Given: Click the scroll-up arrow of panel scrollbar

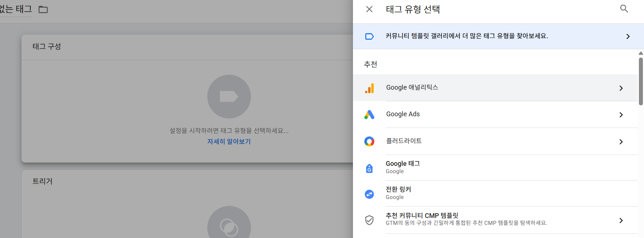Looking at the screenshot, I should (641, 53).
